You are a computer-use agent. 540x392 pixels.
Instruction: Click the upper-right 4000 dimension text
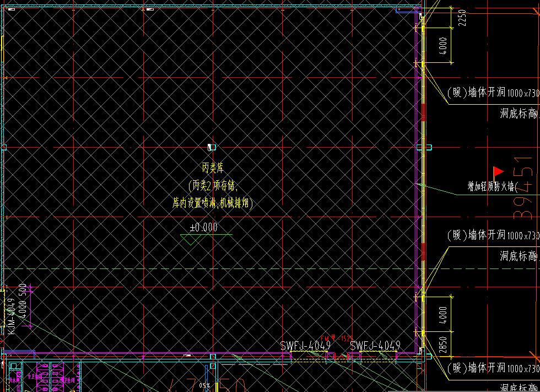tap(442, 45)
